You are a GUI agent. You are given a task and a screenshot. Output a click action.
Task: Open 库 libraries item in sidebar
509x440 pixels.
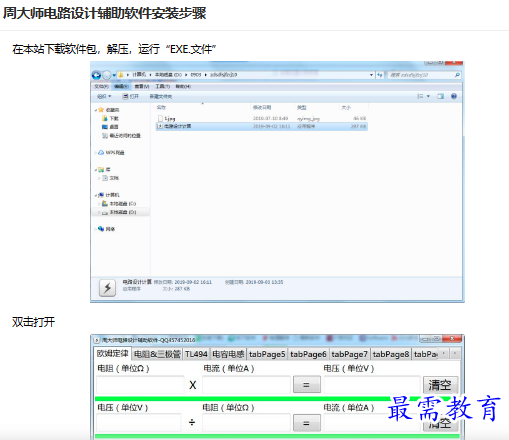click(104, 170)
